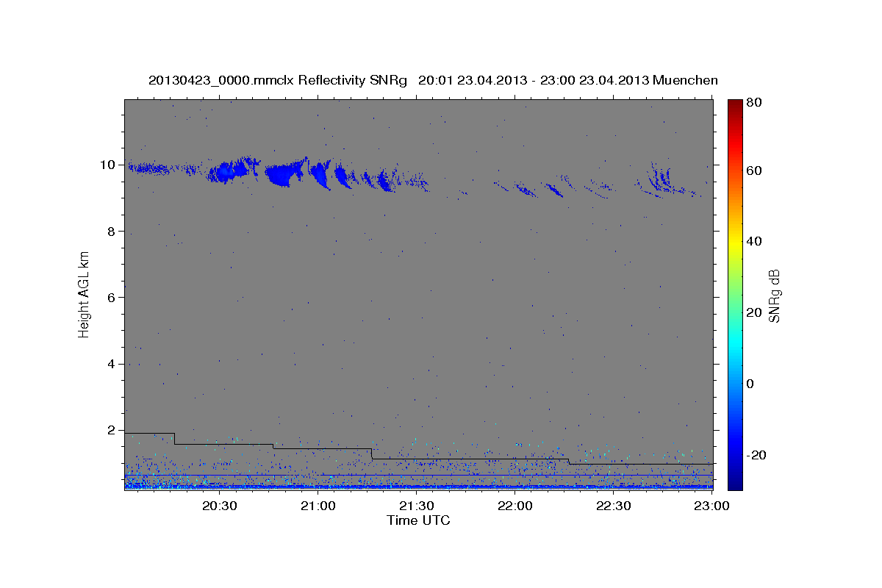Click the 21:00 time tick label
Viewport: 882px width, 588px height.
318,506
